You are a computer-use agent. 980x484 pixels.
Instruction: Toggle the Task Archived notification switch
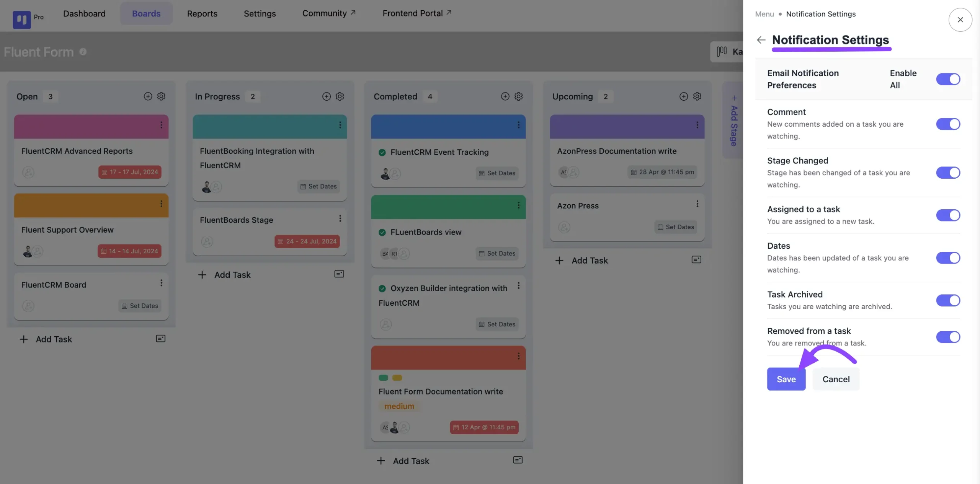[x=948, y=300]
